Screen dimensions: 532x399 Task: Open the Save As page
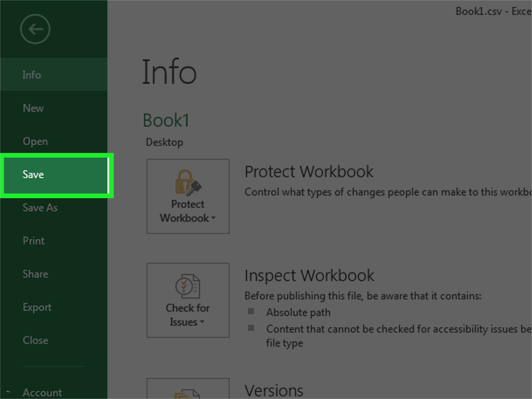pos(40,208)
